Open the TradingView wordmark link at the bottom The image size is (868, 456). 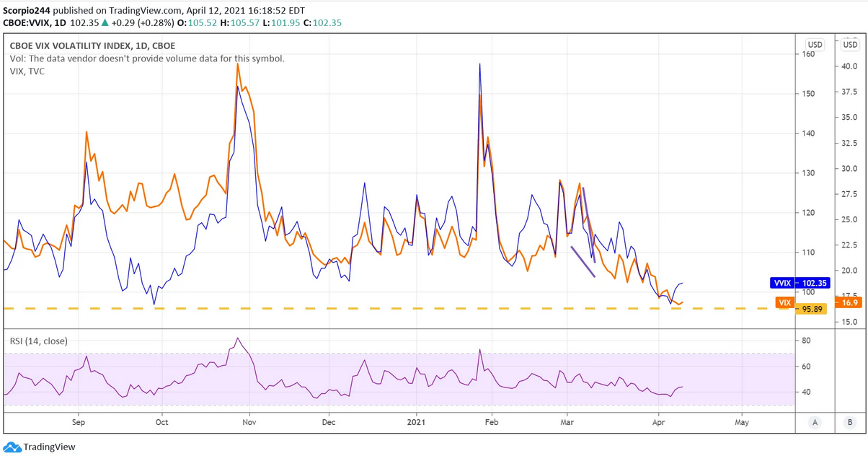pos(49,447)
